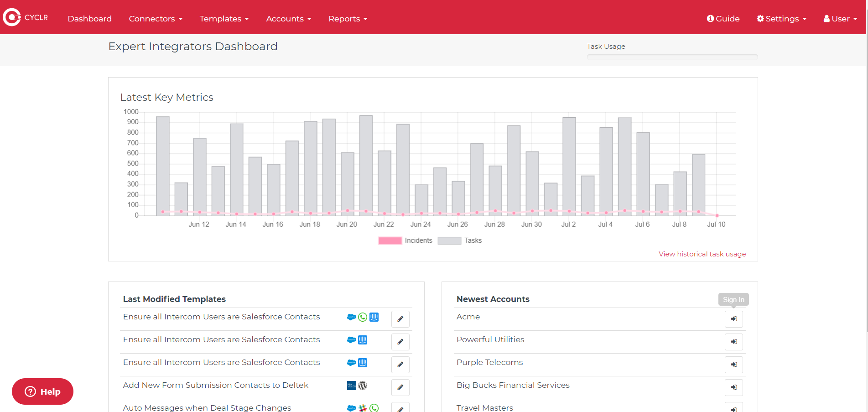Click the Cyclr logo icon

12,17
